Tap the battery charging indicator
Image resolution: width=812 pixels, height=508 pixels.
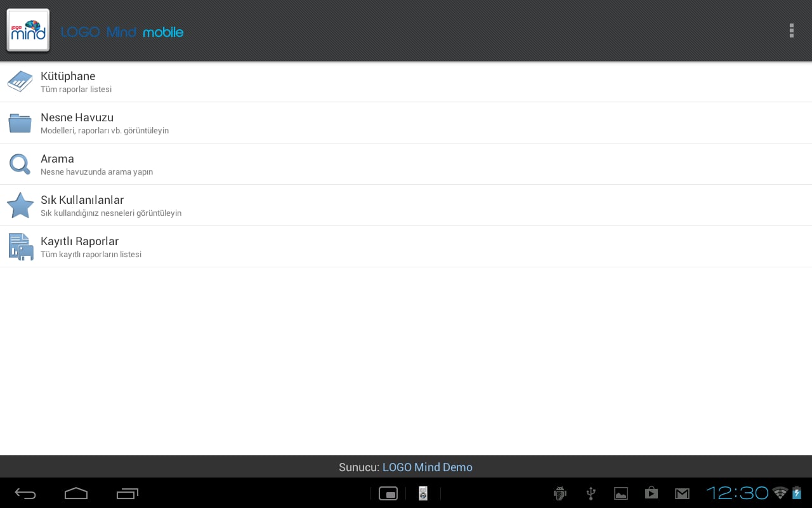797,493
